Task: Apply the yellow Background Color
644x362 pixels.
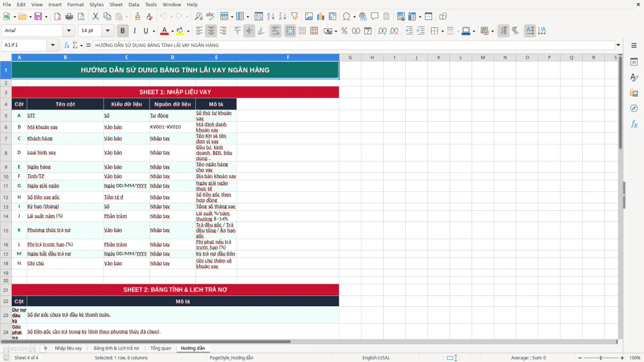Action: click(180, 31)
